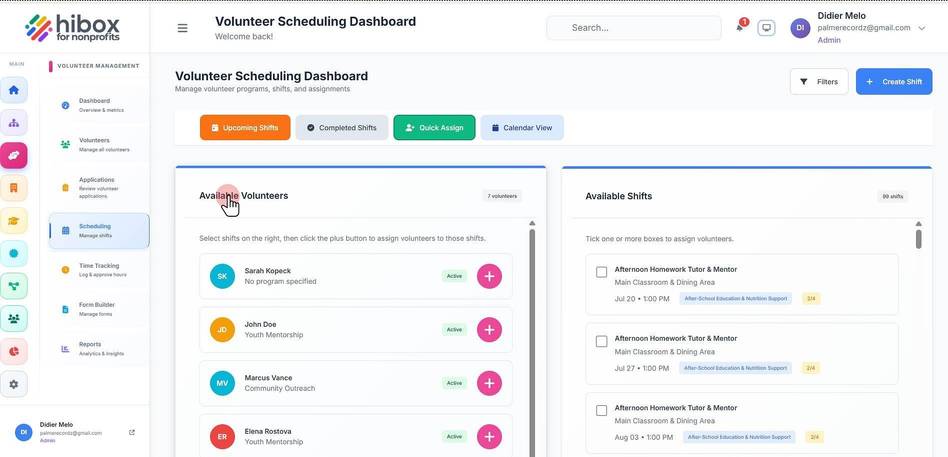Open the home icon in main sidebar

pyautogui.click(x=14, y=90)
